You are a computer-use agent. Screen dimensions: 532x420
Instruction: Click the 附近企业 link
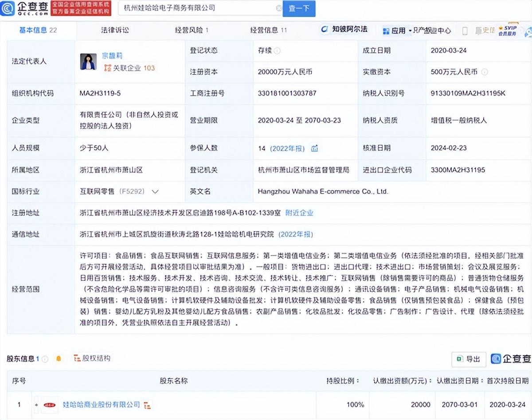pyautogui.click(x=299, y=213)
